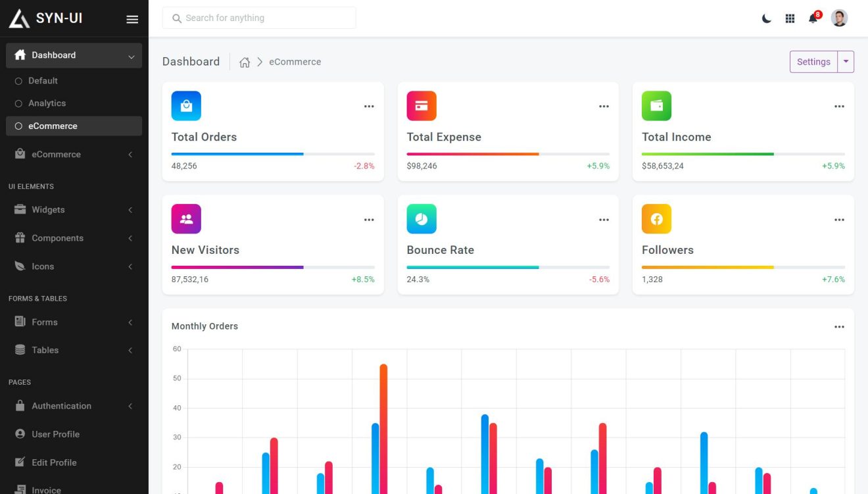The width and height of the screenshot is (868, 494).
Task: Click the New Visitors purple progress bar
Action: pos(237,268)
